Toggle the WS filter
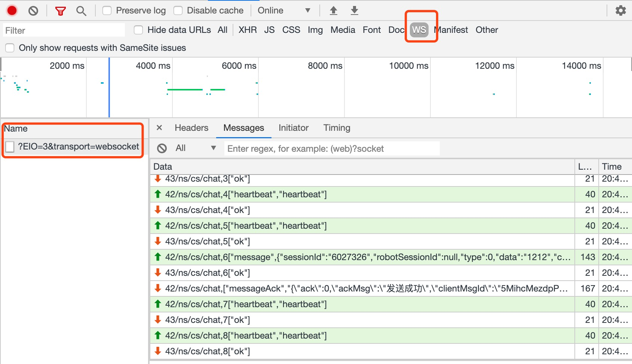Image resolution: width=632 pixels, height=364 pixels. pos(419,30)
